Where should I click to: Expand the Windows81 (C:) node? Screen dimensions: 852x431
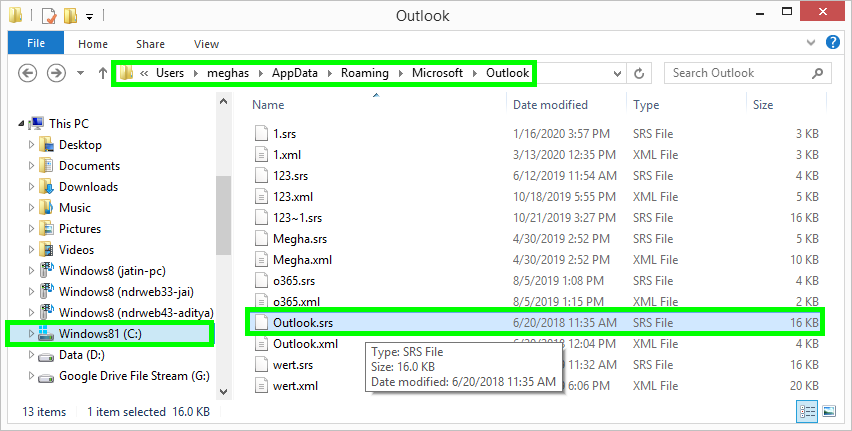tap(32, 334)
